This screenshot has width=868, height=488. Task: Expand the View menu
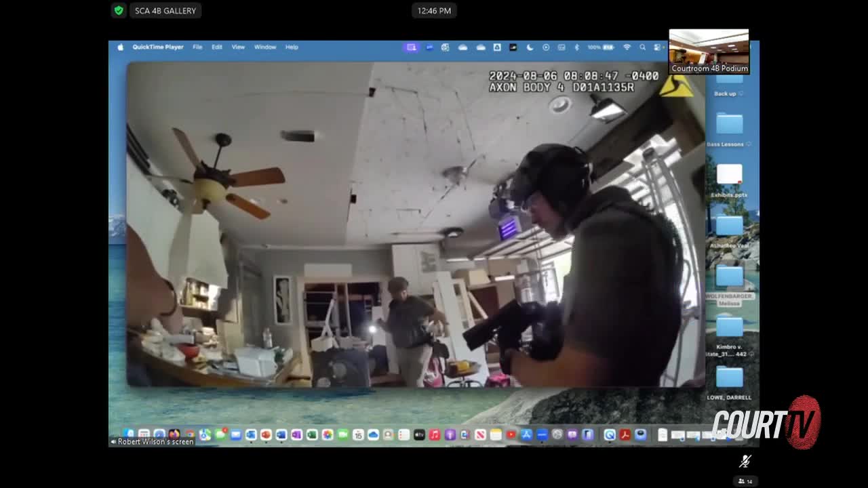click(238, 47)
